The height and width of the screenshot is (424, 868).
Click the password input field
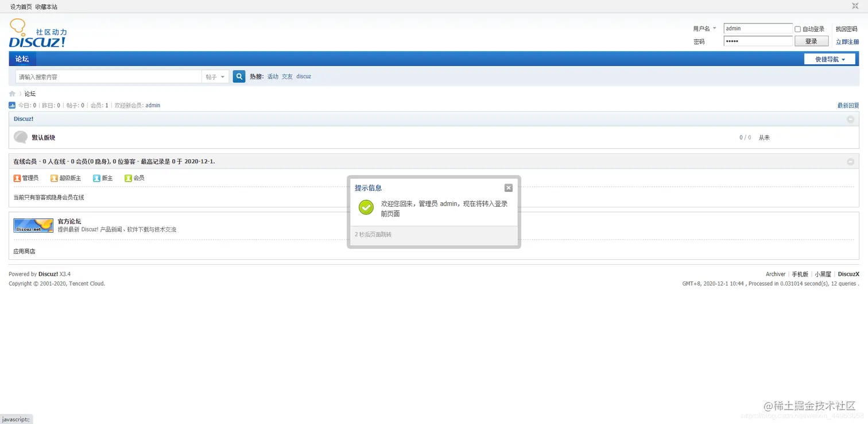758,41
